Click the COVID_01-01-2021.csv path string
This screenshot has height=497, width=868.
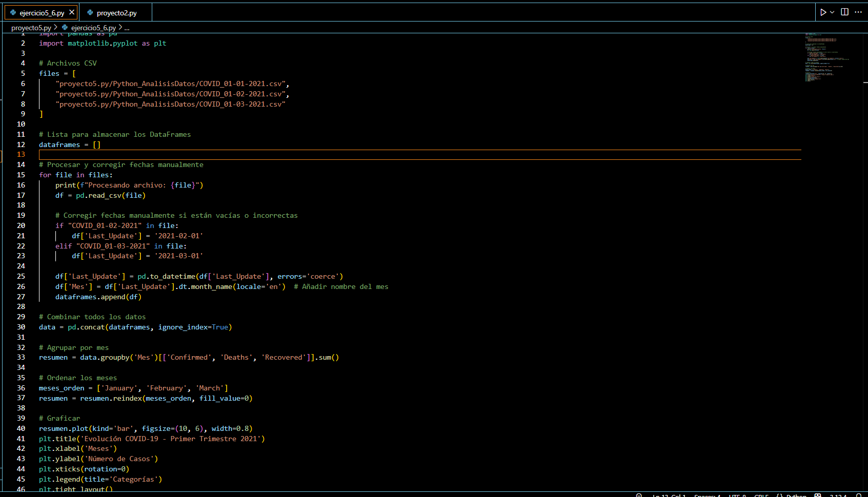(172, 84)
